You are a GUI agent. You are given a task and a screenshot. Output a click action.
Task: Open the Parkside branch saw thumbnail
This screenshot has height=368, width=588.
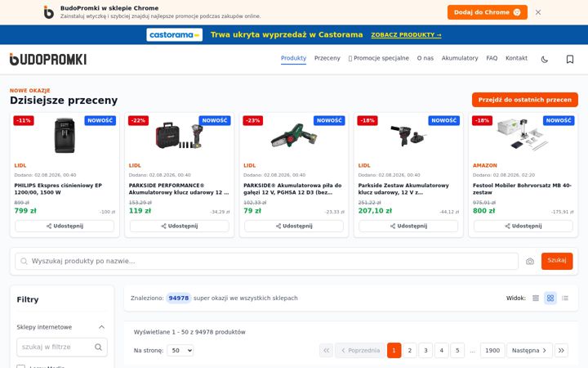[294, 136]
